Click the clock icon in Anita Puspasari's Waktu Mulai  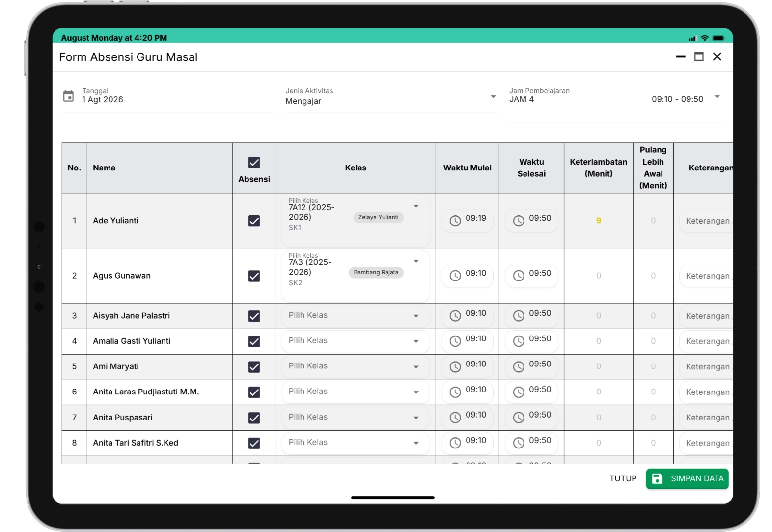click(455, 418)
